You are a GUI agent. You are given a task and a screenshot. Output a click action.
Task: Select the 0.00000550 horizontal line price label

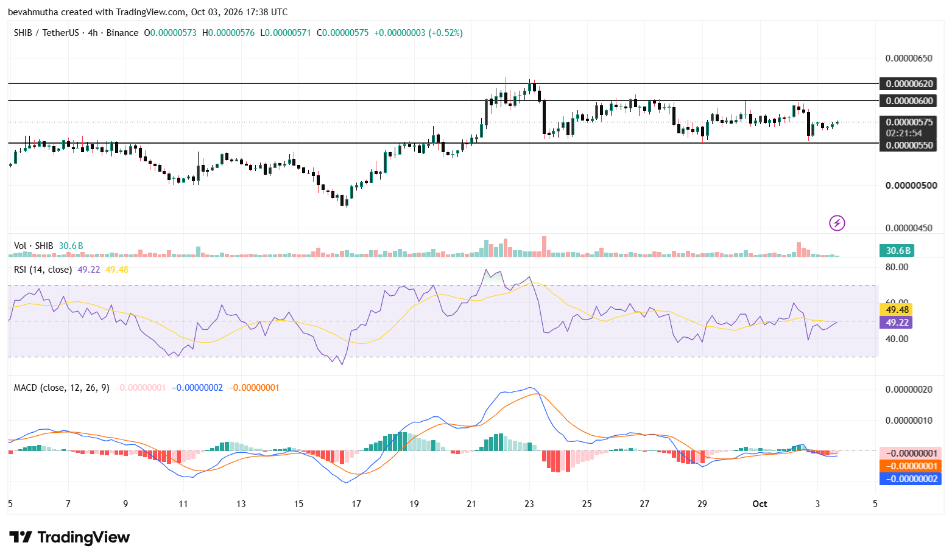pyautogui.click(x=909, y=145)
